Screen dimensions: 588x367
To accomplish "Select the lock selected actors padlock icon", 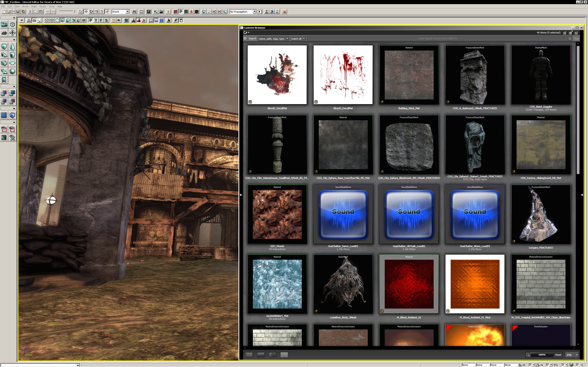I will tap(113, 20).
